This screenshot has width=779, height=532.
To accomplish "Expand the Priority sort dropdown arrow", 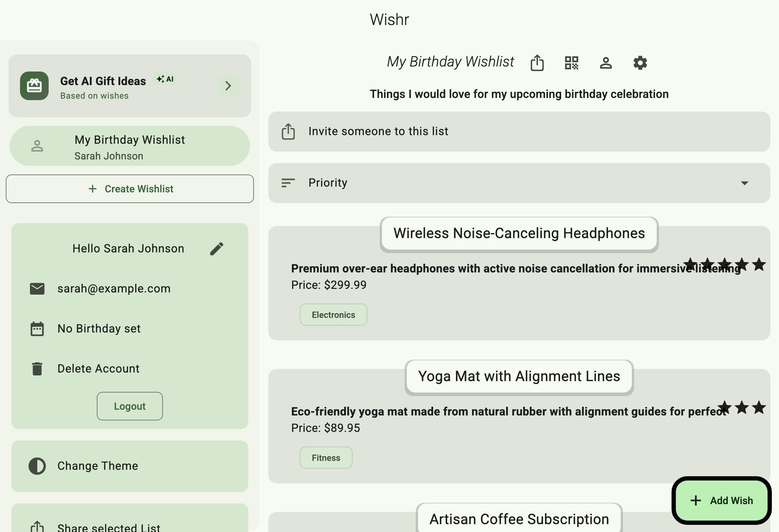I will [x=744, y=183].
